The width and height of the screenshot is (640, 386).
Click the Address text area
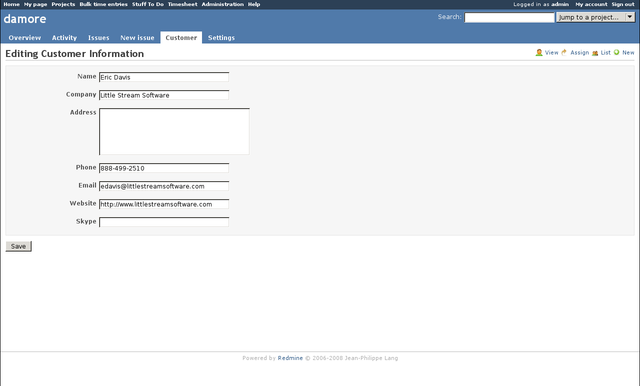pyautogui.click(x=174, y=131)
